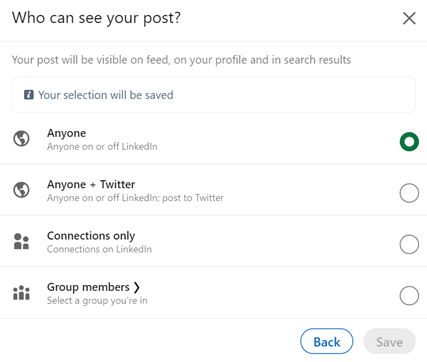Image resolution: width=427 pixels, height=362 pixels.
Task: Click the Save button
Action: (389, 342)
